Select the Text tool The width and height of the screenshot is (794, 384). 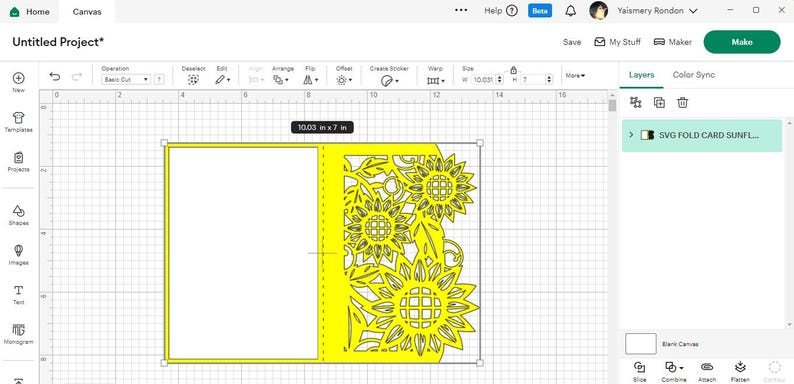[x=19, y=290]
